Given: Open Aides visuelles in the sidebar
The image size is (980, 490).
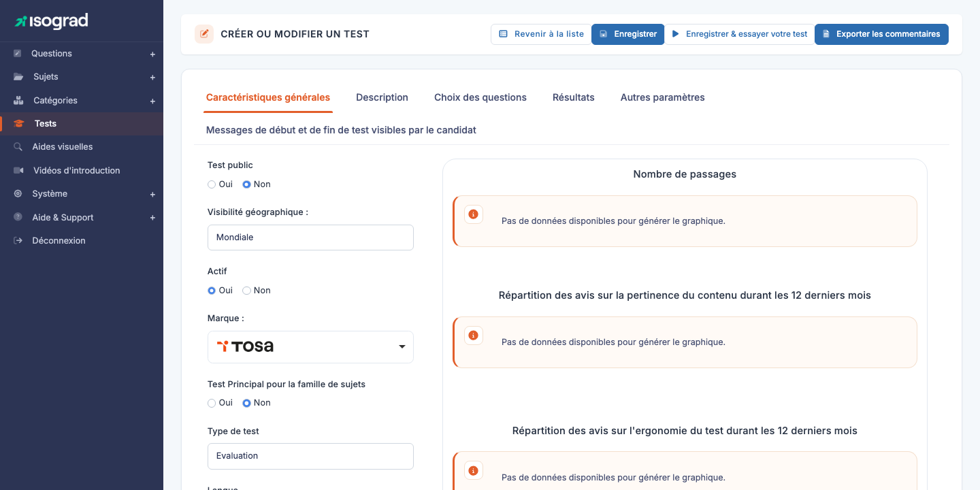Looking at the screenshot, I should pos(82,147).
